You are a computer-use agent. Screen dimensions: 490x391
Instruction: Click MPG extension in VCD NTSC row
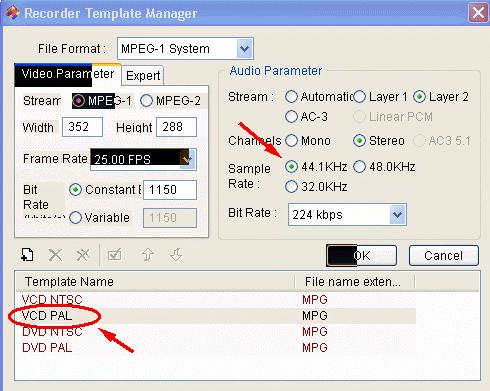[315, 300]
